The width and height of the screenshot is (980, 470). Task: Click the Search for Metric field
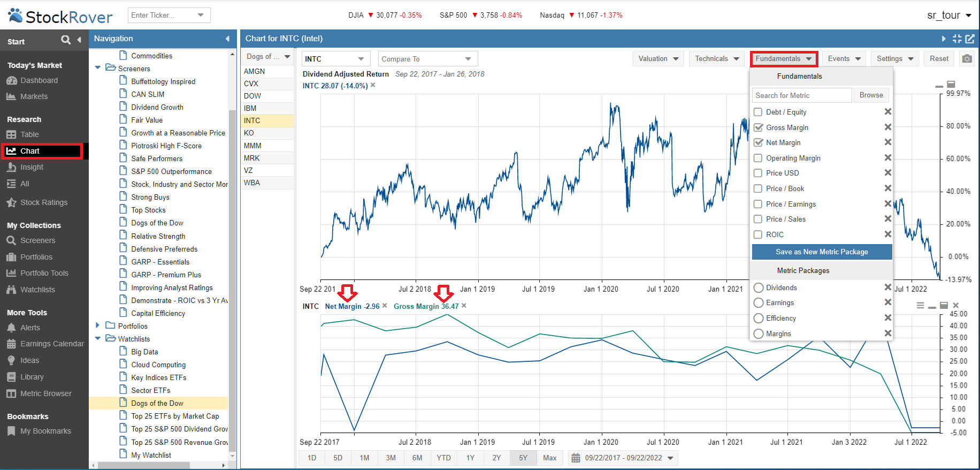pos(801,95)
